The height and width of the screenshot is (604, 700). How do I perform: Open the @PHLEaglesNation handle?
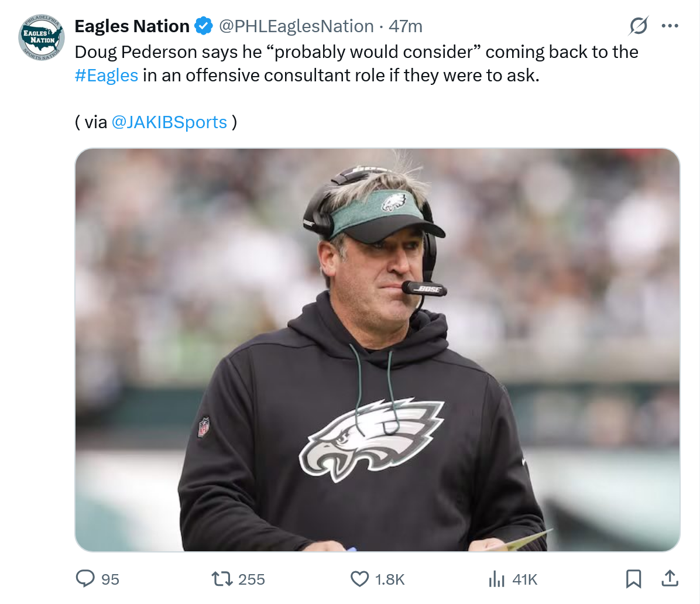[x=296, y=26]
